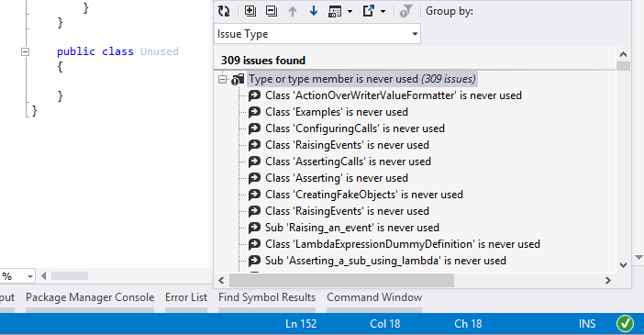Open dropdown arrow next to preview layout icon
The height and width of the screenshot is (335, 644).
[350, 12]
